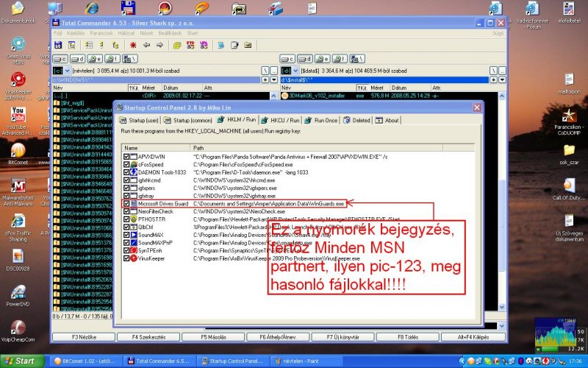This screenshot has width=588, height=368.
Task: Uncheck DAEMON Tools-1033 startup entry
Action: (x=126, y=172)
